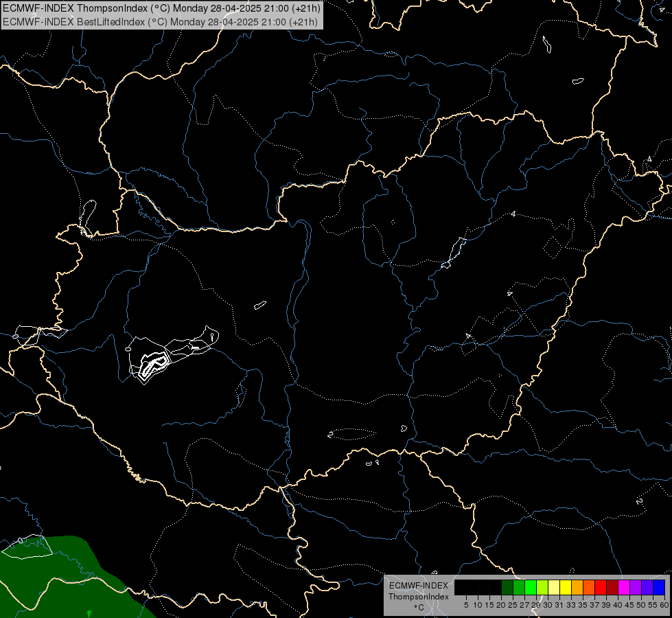The height and width of the screenshot is (618, 672).
Task: Click the bright red 37-39 legend swatch
Action: pos(601,587)
